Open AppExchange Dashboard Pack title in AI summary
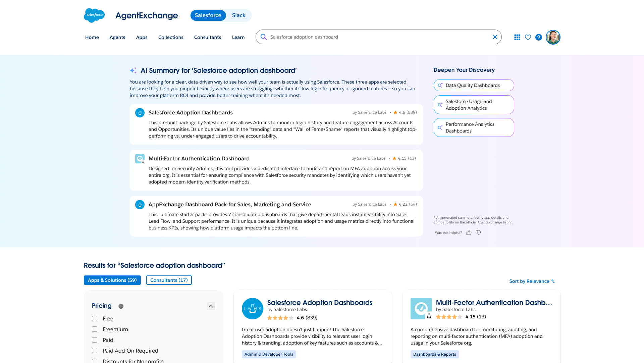The height and width of the screenshot is (363, 644). (230, 205)
